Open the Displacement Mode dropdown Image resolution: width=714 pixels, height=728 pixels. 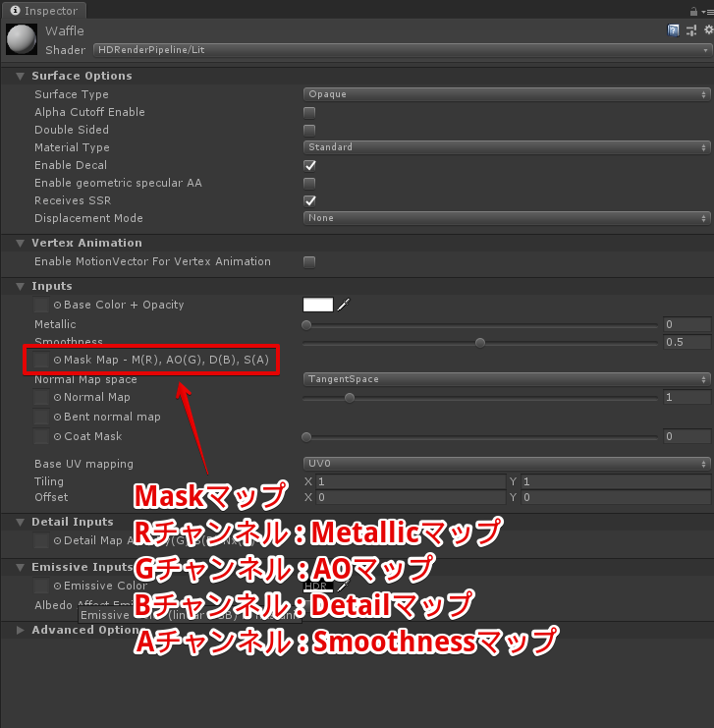pos(507,218)
